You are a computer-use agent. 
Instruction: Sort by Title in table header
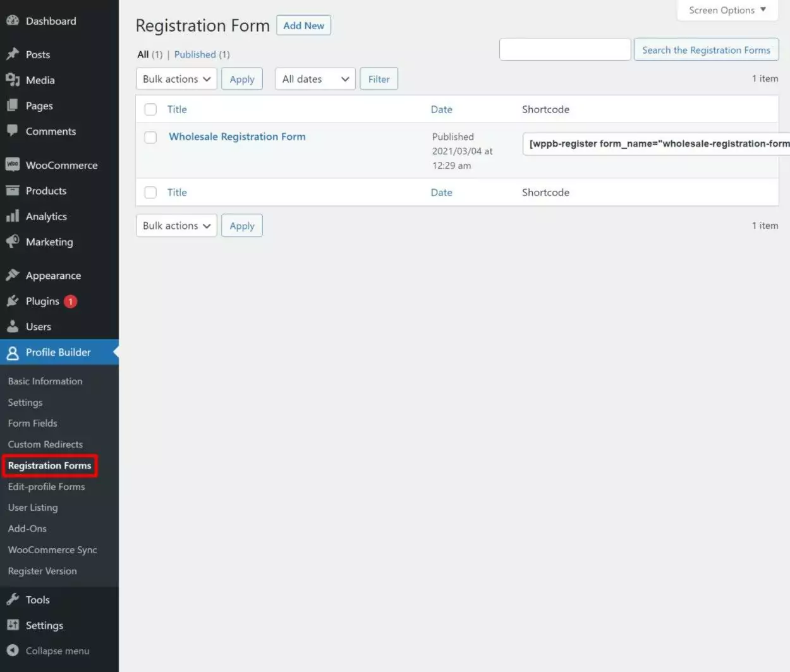tap(177, 109)
